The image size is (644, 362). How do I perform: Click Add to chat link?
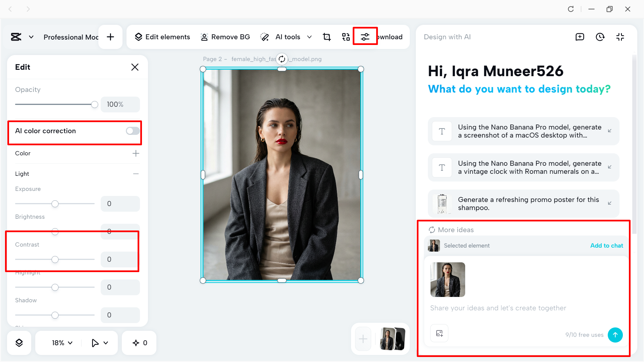tap(606, 246)
